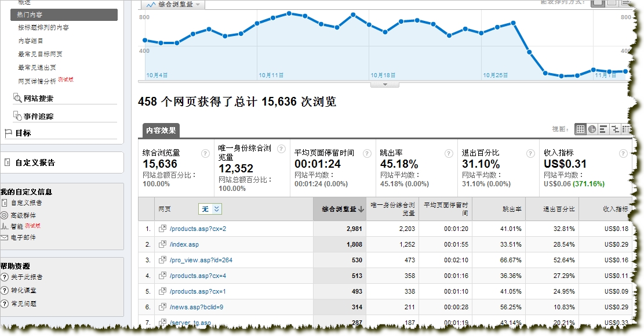This screenshot has width=644, height=336.
Task: Switch to pie chart percentage view
Action: point(592,129)
